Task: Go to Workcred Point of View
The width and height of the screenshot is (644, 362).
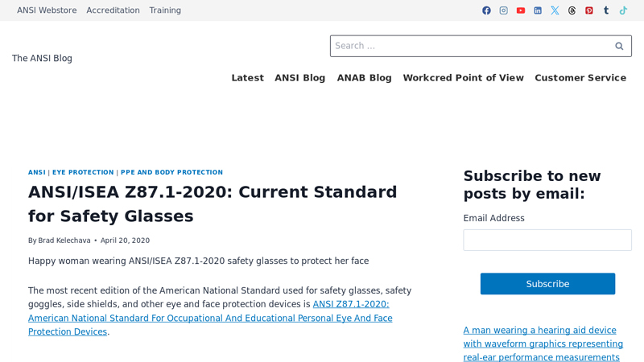Action: [463, 78]
